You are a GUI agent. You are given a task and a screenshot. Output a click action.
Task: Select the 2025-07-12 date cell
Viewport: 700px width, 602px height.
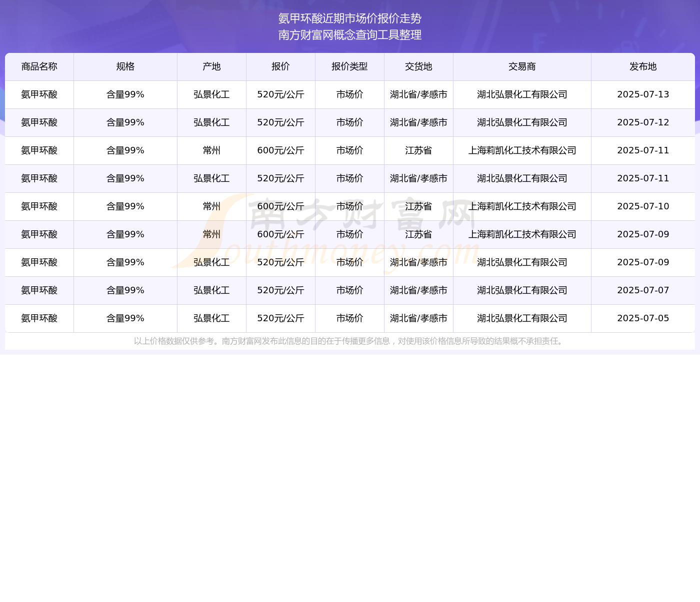pyautogui.click(x=643, y=123)
